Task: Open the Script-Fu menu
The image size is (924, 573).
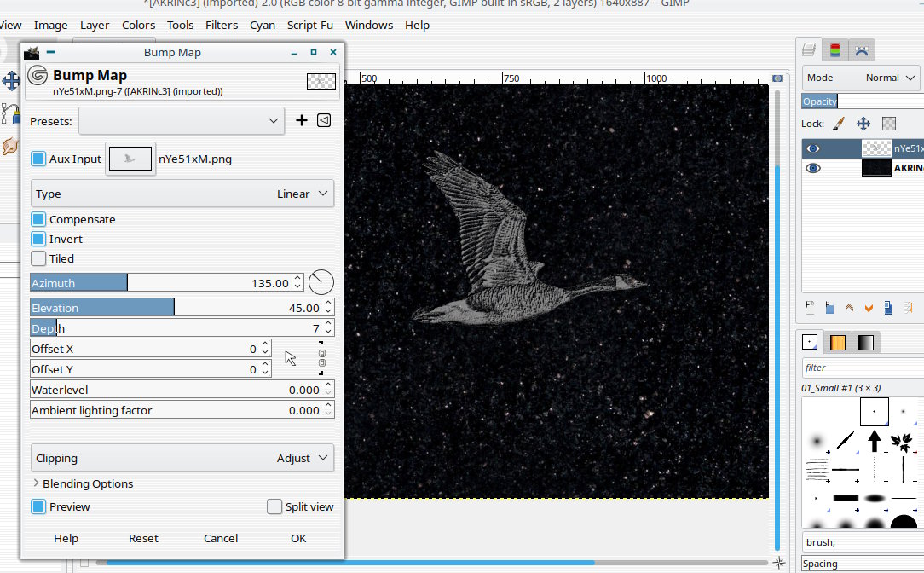Action: [310, 25]
